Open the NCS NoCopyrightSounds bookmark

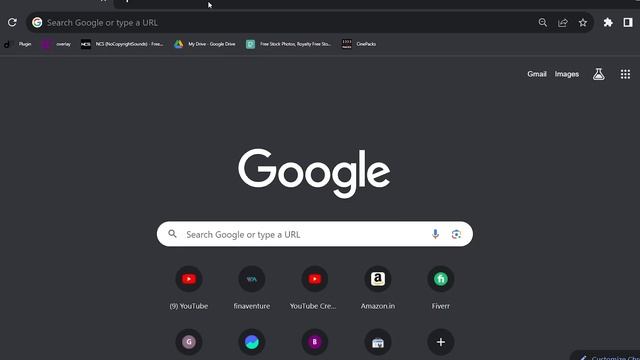[x=122, y=44]
